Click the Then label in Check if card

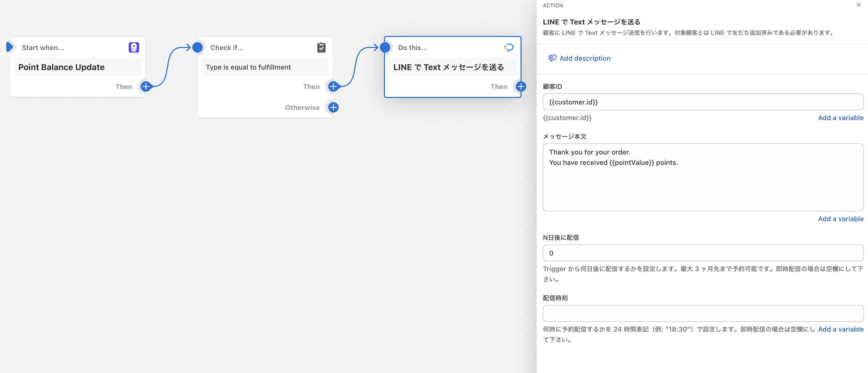click(x=311, y=86)
